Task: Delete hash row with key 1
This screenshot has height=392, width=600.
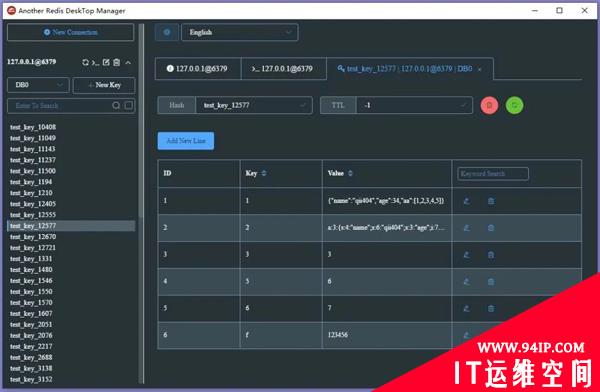Action: click(x=491, y=201)
